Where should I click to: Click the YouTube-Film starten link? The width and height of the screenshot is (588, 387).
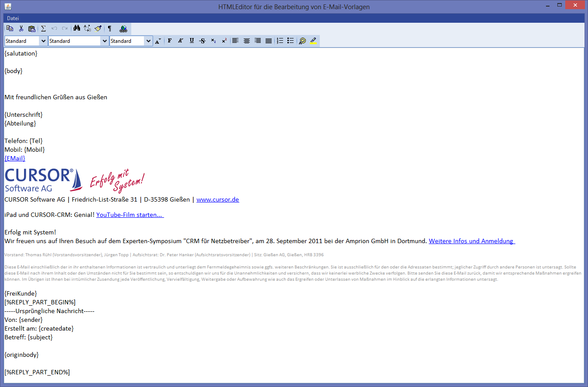pos(129,215)
